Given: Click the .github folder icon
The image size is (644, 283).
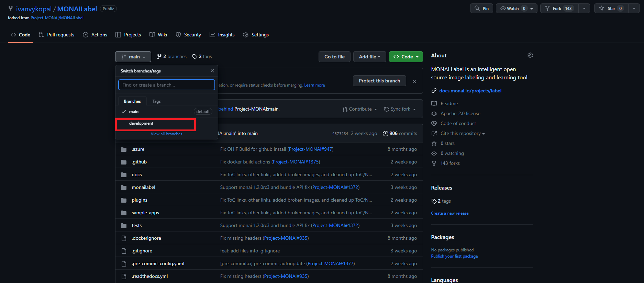Looking at the screenshot, I should click(x=124, y=162).
